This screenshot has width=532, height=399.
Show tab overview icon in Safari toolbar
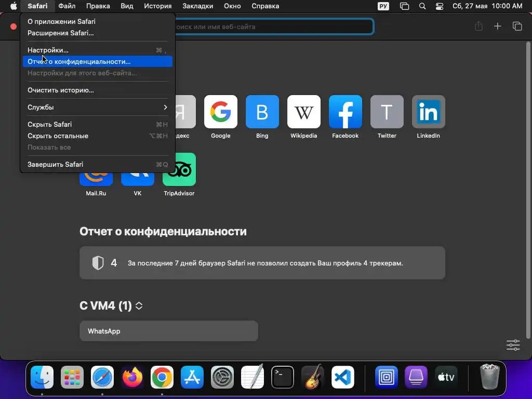(517, 26)
